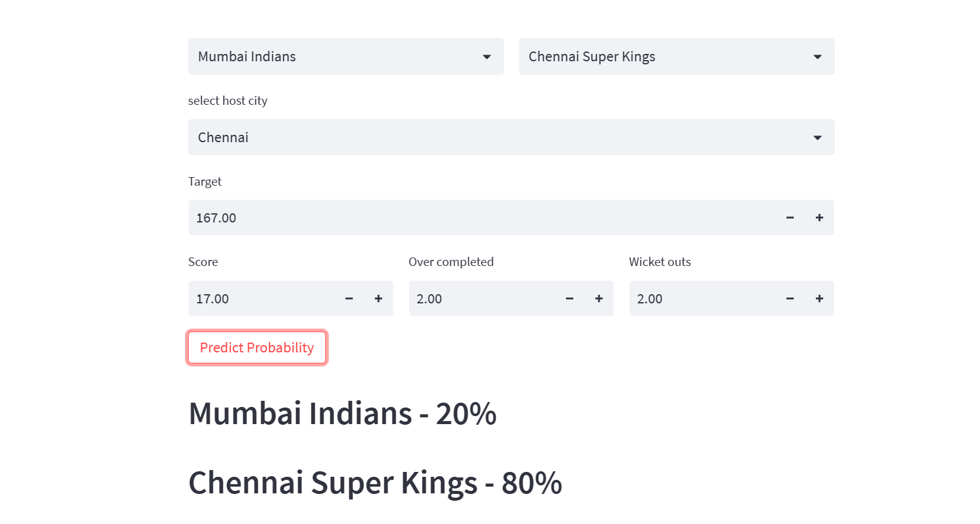Expand the host city dropdown showing Chennai
The height and width of the screenshot is (524, 980).
[x=511, y=137]
